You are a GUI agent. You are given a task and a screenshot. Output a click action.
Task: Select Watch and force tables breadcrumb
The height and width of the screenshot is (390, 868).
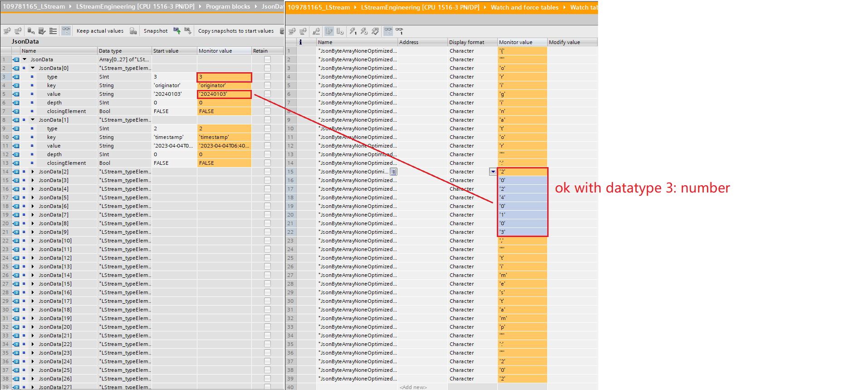[x=524, y=7]
